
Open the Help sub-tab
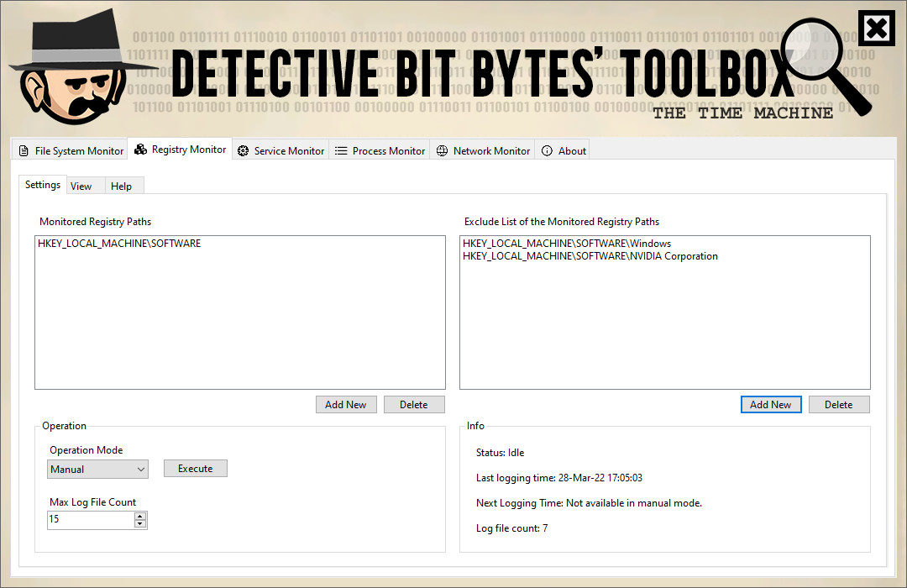[121, 186]
